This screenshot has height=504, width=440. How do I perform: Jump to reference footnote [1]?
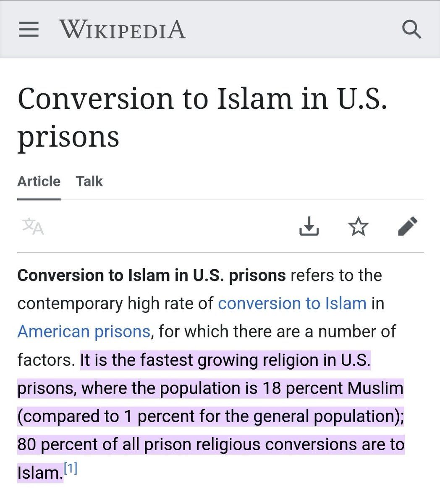[x=71, y=469]
